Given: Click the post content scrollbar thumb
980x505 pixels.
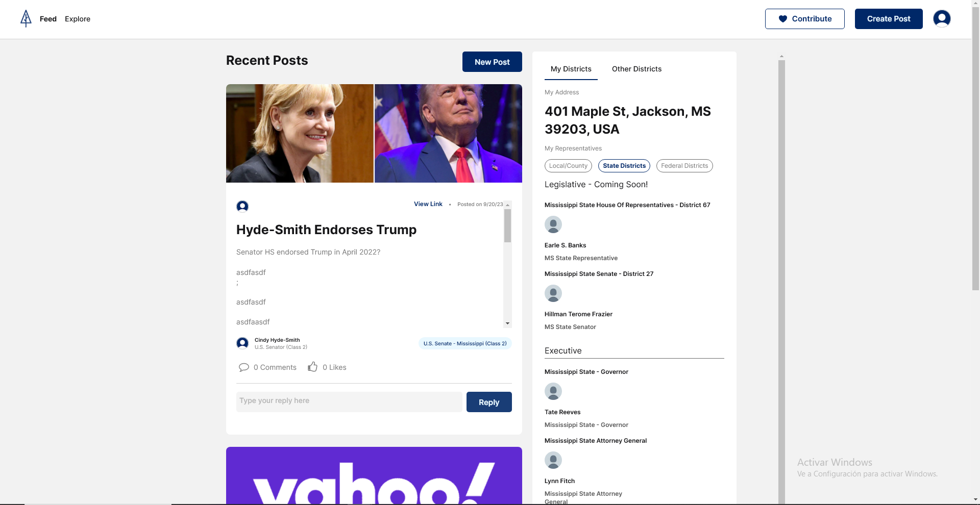Looking at the screenshot, I should tap(507, 225).
